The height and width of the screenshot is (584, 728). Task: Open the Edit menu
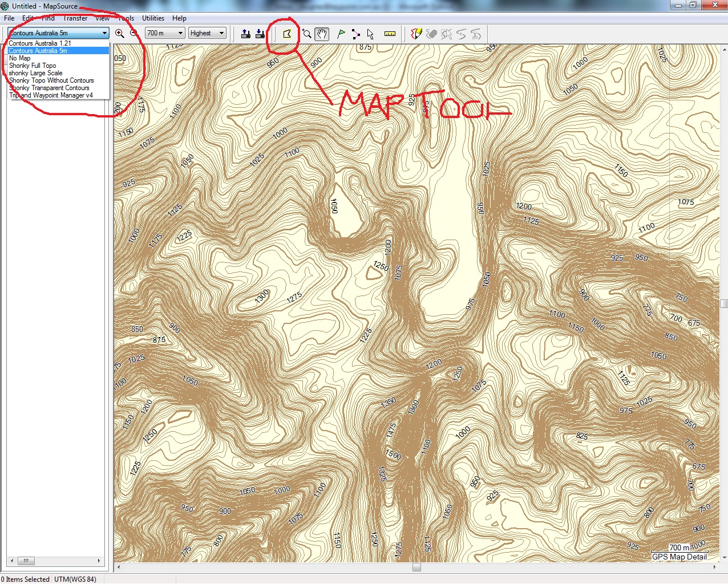click(x=28, y=18)
